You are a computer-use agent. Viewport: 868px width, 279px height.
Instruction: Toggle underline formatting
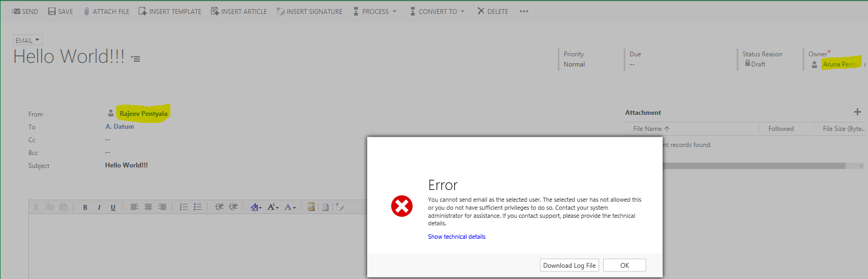tap(113, 207)
